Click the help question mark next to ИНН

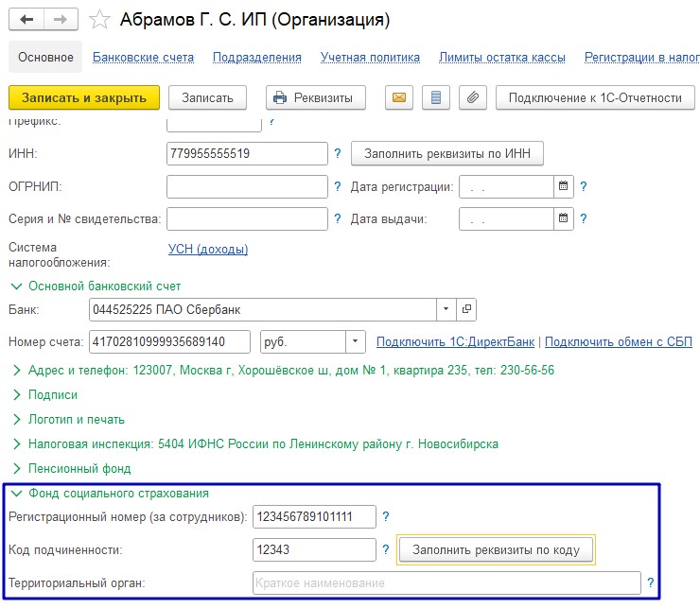pyautogui.click(x=338, y=153)
